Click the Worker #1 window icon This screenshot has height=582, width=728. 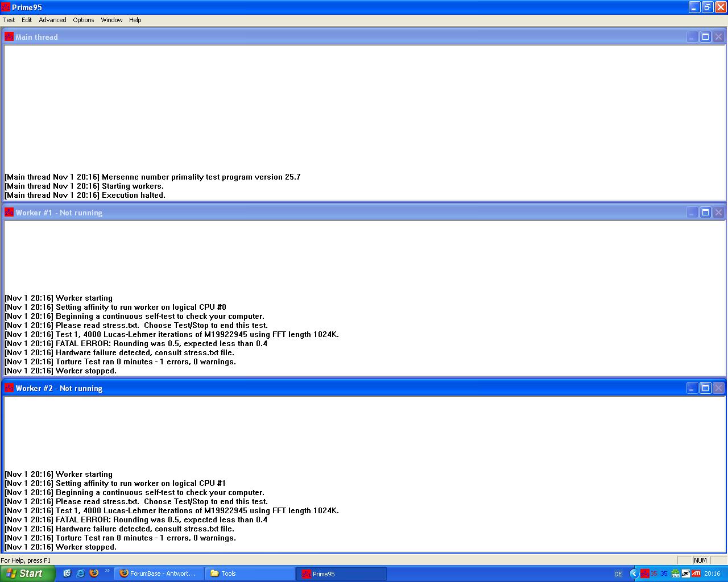(9, 213)
